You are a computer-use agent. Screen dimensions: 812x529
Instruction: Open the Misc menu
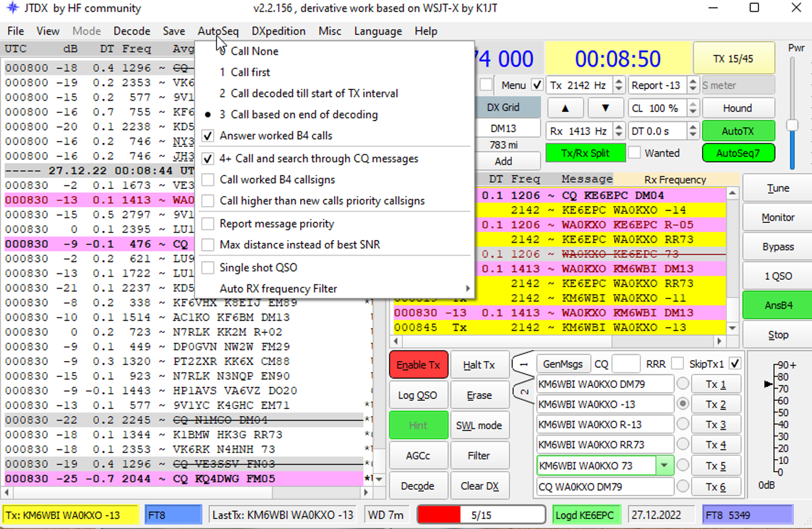coord(329,31)
